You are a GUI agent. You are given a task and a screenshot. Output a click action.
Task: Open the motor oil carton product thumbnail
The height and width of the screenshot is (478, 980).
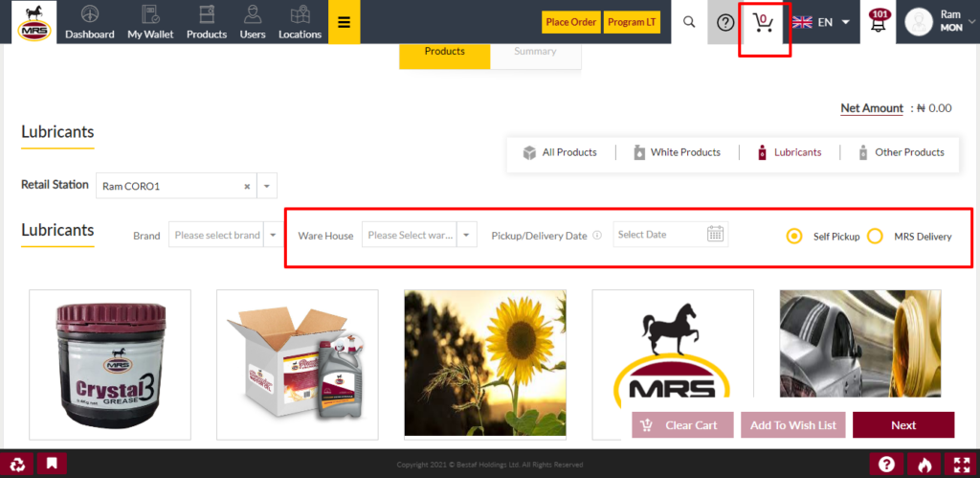[298, 365]
